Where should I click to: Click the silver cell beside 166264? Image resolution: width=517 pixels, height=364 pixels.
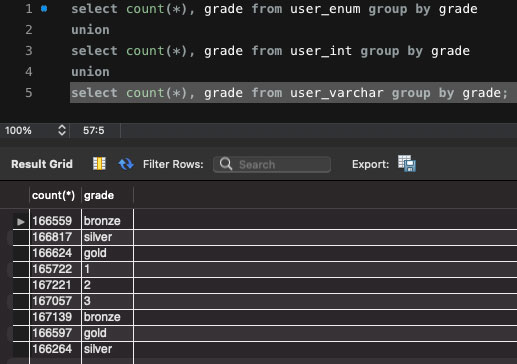[107, 349]
